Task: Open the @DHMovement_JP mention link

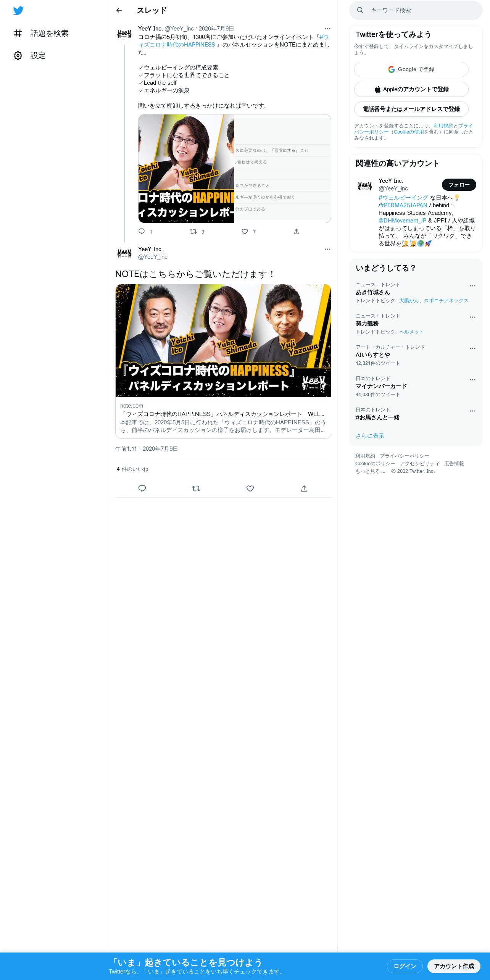Action: 402,221
